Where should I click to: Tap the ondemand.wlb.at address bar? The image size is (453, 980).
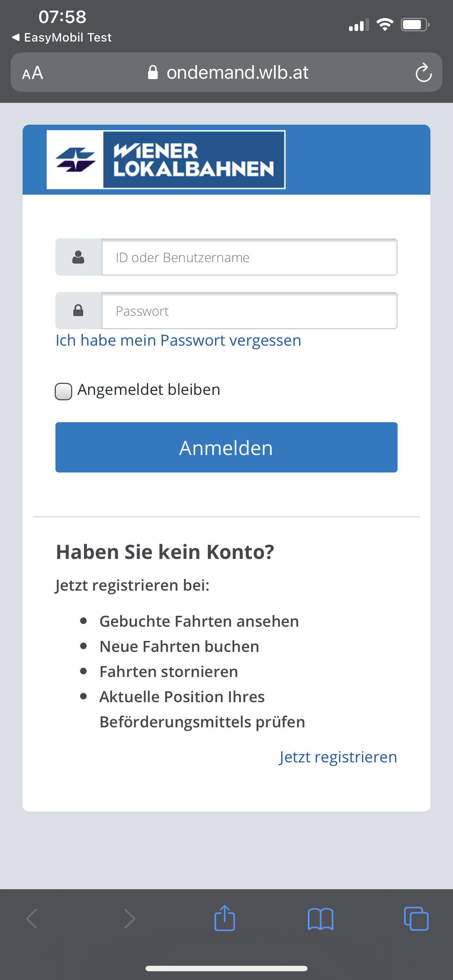tap(237, 73)
